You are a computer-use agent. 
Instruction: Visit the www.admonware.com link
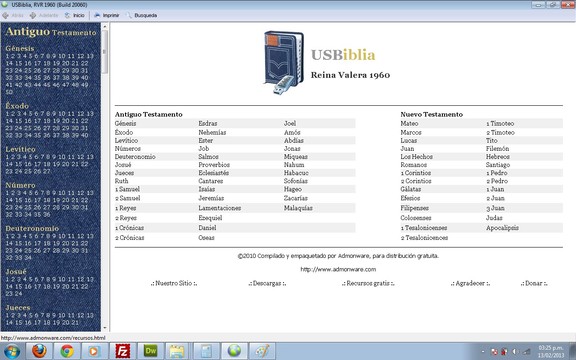[x=338, y=269]
